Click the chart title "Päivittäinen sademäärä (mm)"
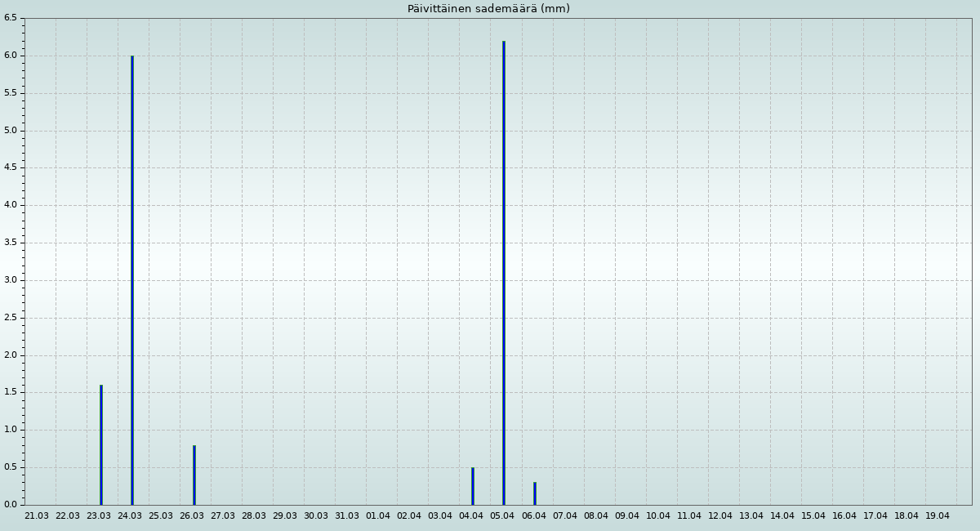Image resolution: width=980 pixels, height=531 pixels. [488, 9]
